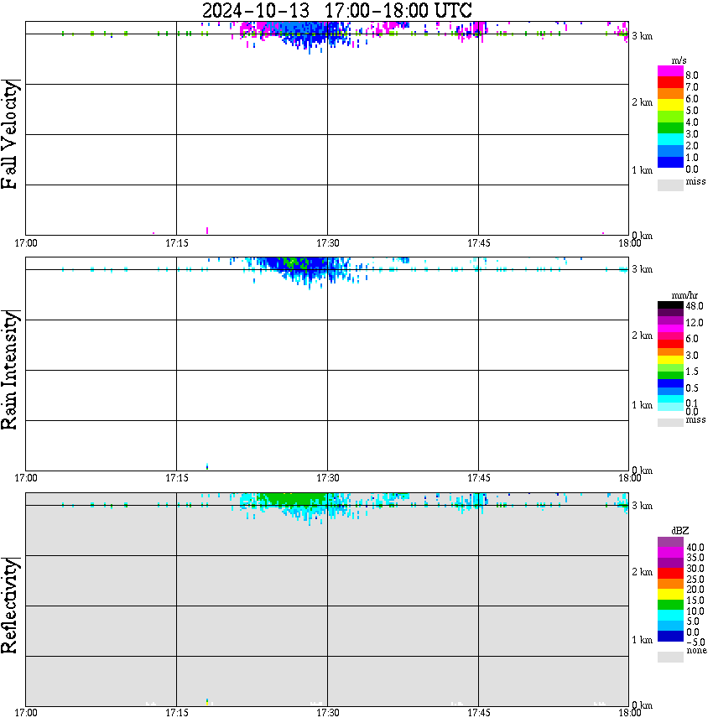Click 17:00 under the Reflectivity plot
This screenshot has width=713, height=728.
pyautogui.click(x=26, y=713)
